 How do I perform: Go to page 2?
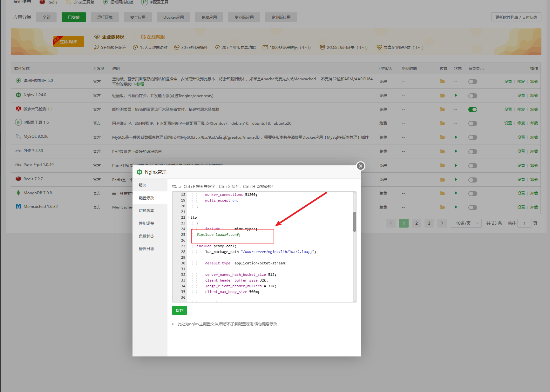pyautogui.click(x=417, y=223)
